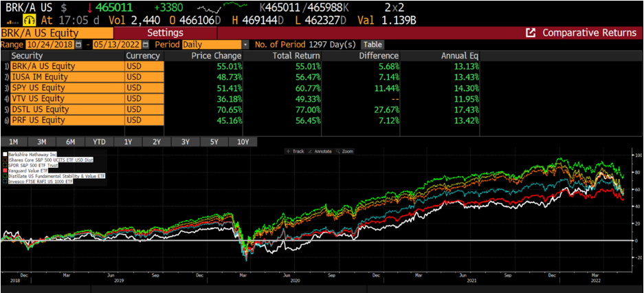Image resolution: width=644 pixels, height=293 pixels.
Task: Select the 5Y range tab
Action: point(214,142)
